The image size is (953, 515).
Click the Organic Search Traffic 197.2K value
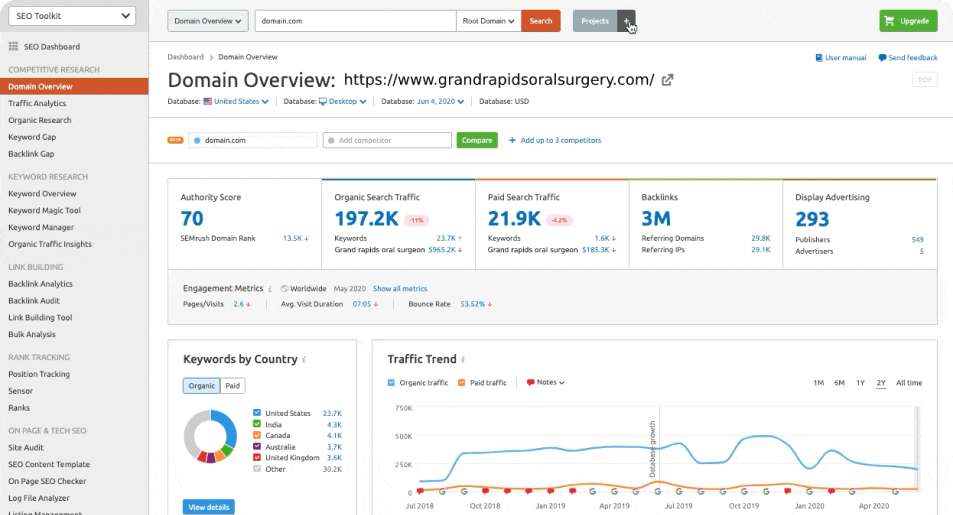366,218
